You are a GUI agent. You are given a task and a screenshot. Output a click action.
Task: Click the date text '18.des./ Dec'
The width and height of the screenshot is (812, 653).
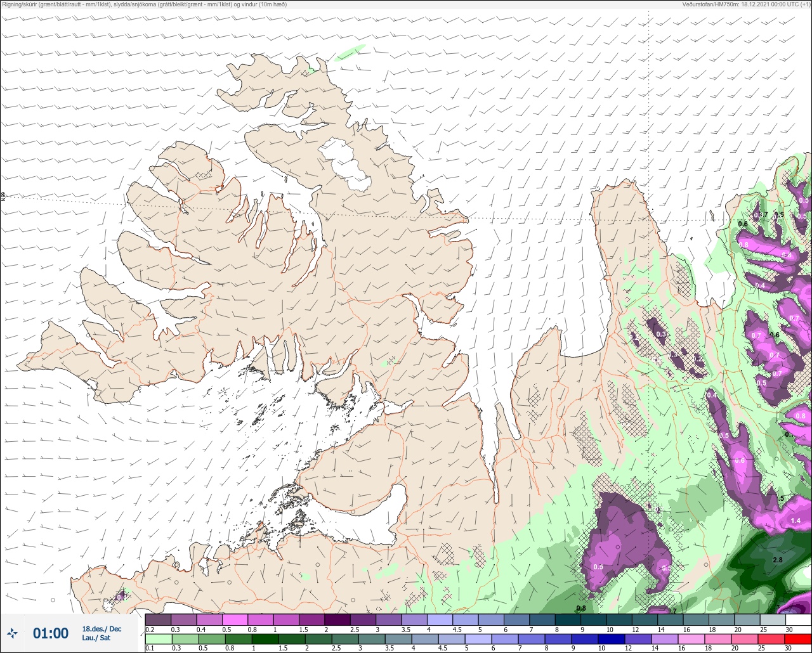101,629
